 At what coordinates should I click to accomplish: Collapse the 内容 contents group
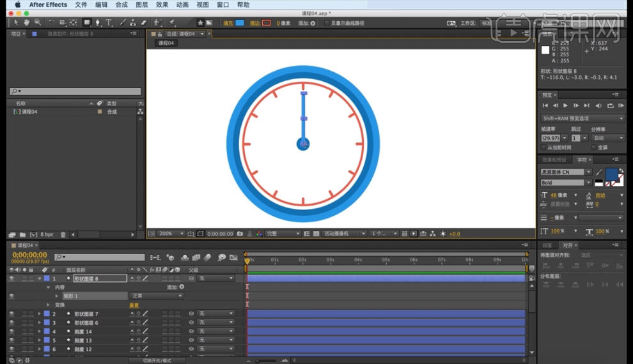point(48,287)
